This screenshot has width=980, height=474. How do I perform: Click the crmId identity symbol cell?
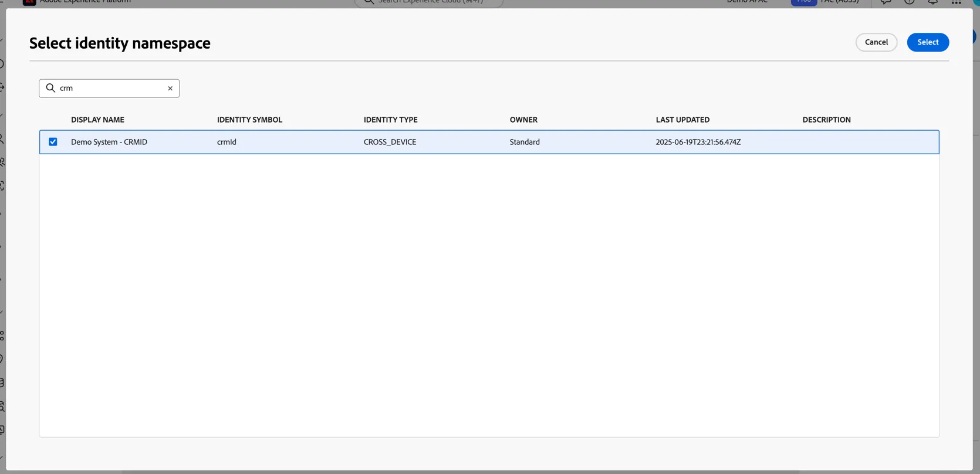[x=227, y=142]
